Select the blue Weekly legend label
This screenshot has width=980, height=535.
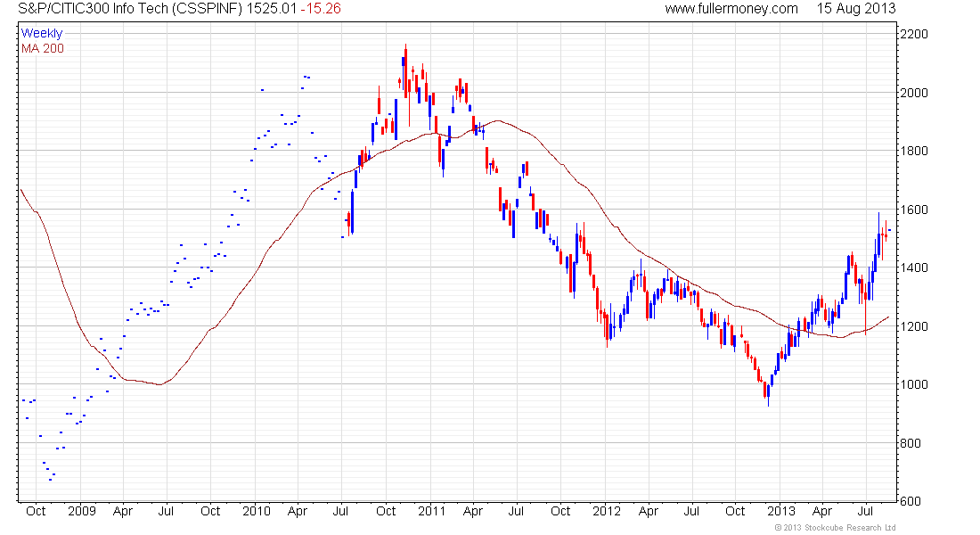(x=42, y=33)
